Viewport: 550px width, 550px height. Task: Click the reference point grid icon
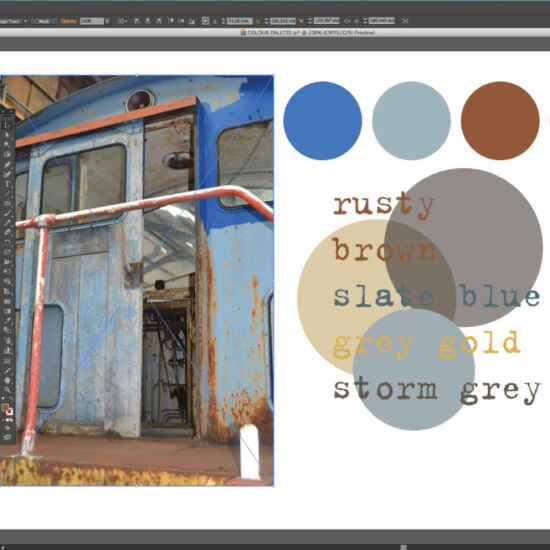[206, 21]
